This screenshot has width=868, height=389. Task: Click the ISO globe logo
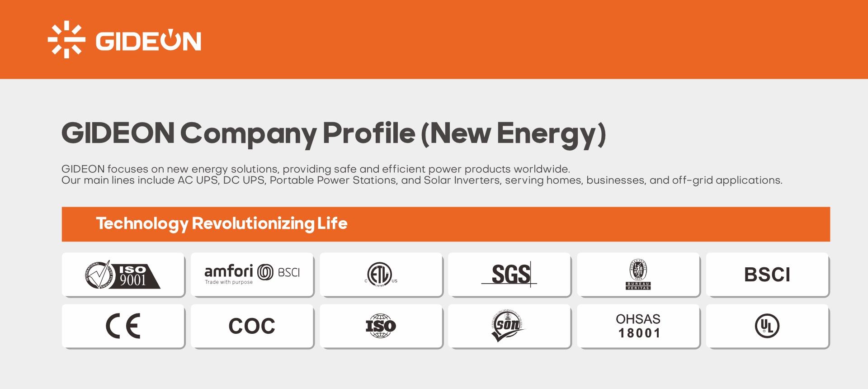point(381,326)
